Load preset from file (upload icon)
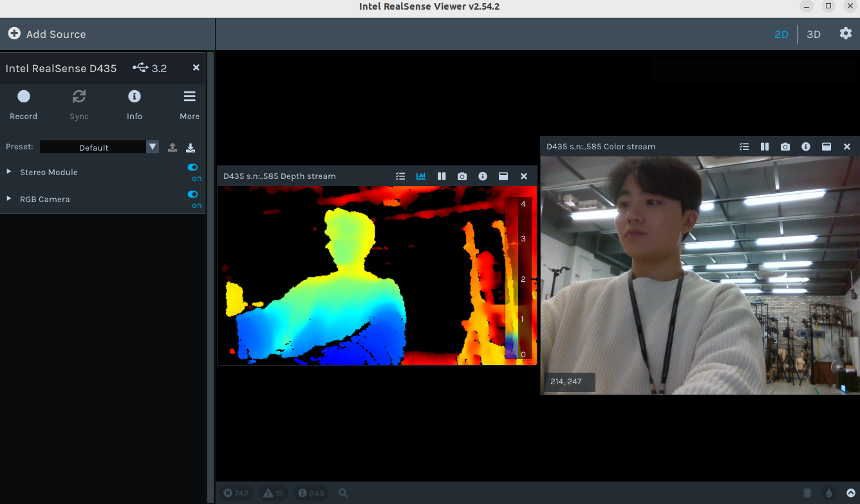Viewport: 860px width, 504px height. click(x=173, y=147)
